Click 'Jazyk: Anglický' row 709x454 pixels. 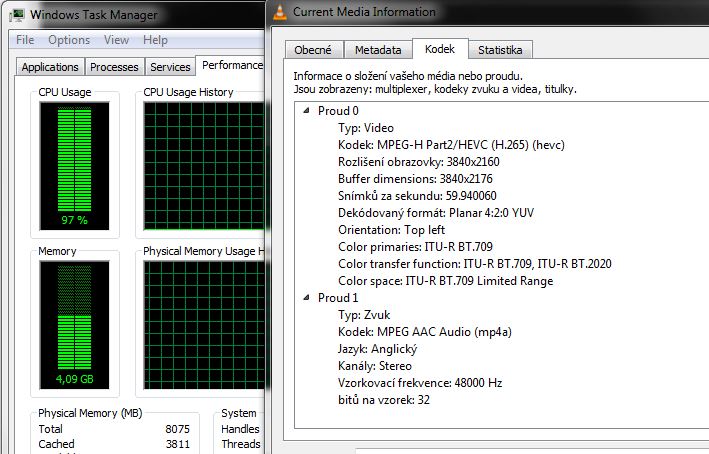click(377, 349)
